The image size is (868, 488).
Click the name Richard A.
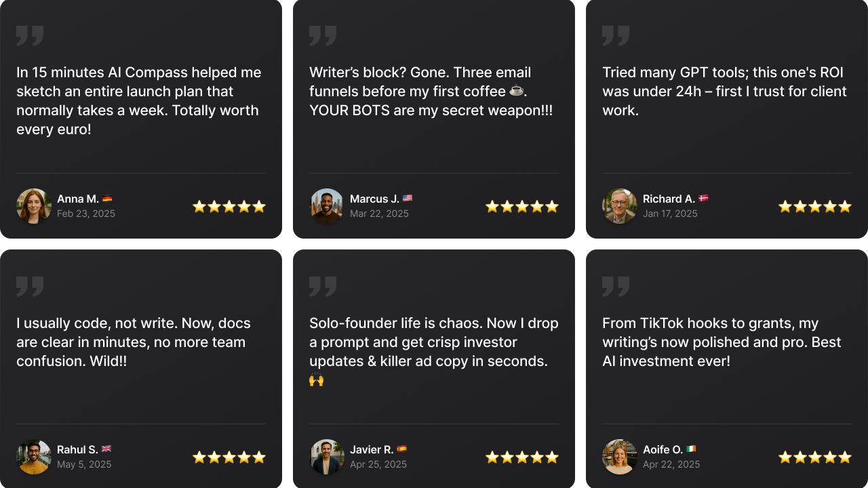tap(669, 199)
